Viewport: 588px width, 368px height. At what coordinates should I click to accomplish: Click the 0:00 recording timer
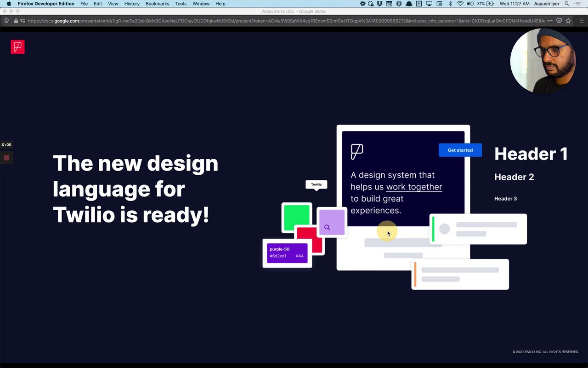point(6,144)
